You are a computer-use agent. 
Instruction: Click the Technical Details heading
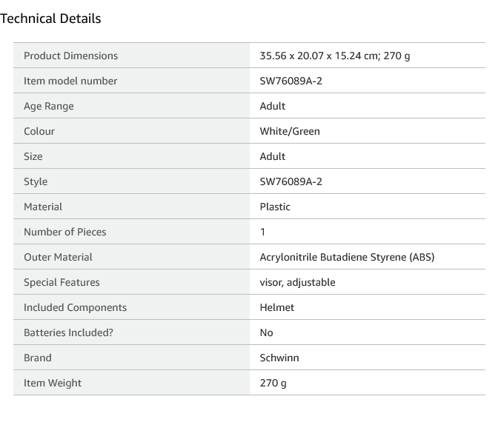(x=50, y=19)
